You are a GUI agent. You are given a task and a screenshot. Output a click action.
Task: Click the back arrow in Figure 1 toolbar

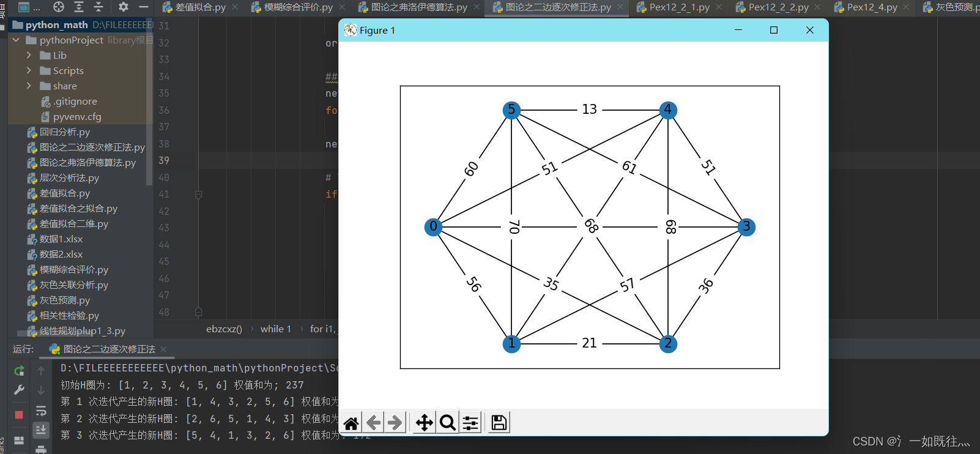(374, 423)
